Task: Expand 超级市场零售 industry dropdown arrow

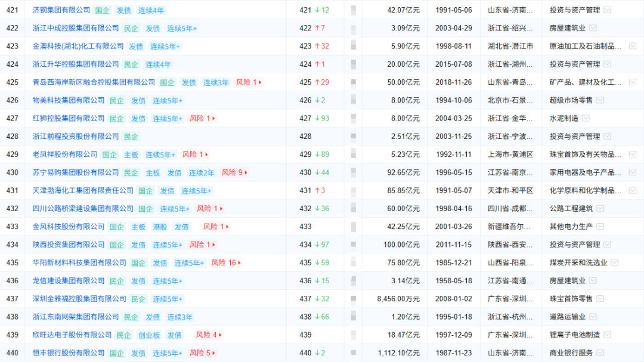Action: [x=600, y=100]
